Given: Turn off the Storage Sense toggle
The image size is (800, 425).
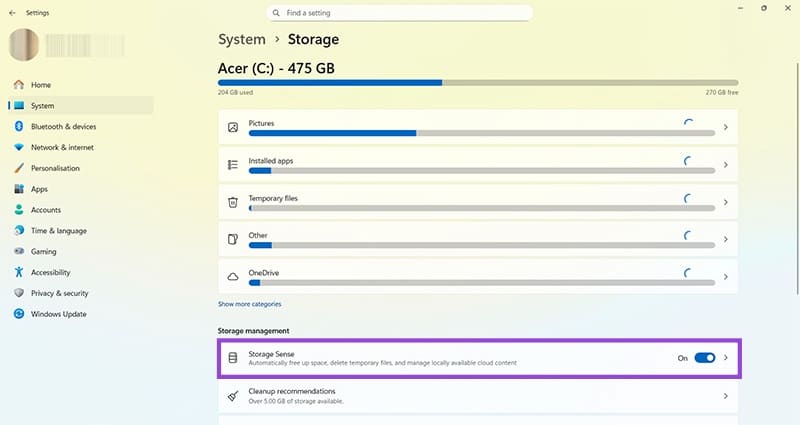Looking at the screenshot, I should point(705,358).
